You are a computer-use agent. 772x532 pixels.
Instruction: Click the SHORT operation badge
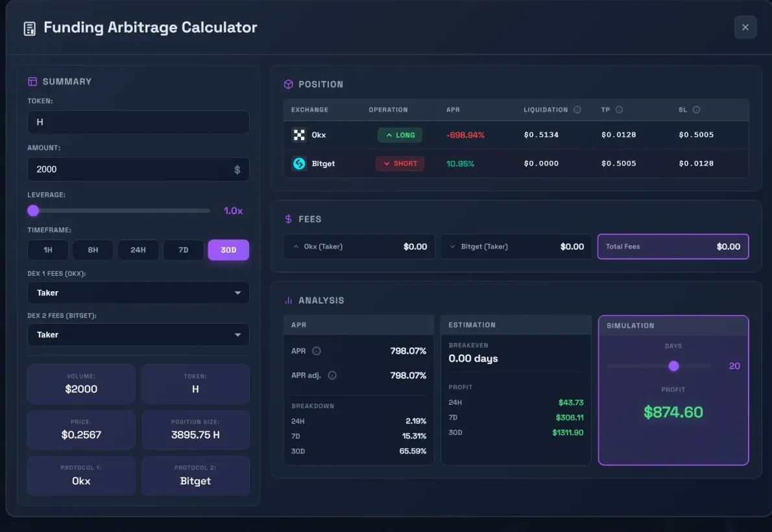coord(400,163)
